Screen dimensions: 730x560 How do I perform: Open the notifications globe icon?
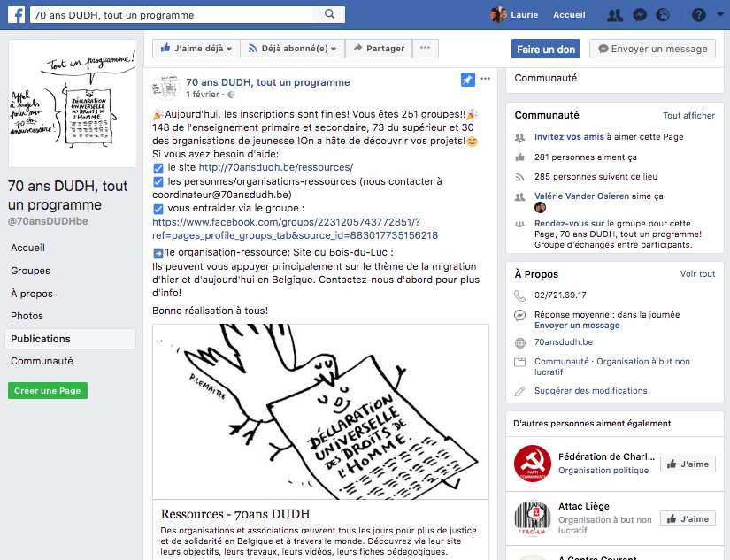coord(663,15)
